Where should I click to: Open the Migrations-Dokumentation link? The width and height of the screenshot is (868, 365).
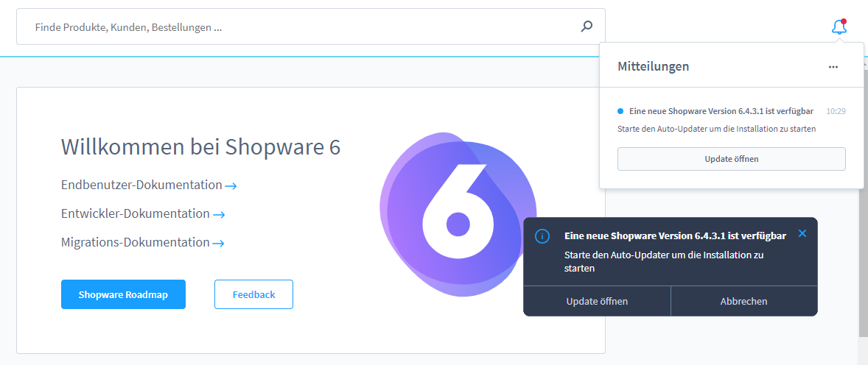click(143, 242)
